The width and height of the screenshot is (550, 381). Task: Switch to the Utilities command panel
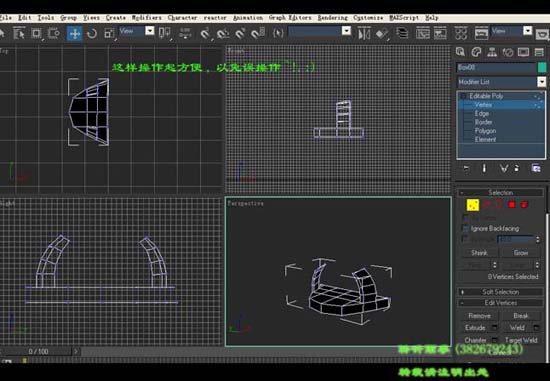(539, 52)
